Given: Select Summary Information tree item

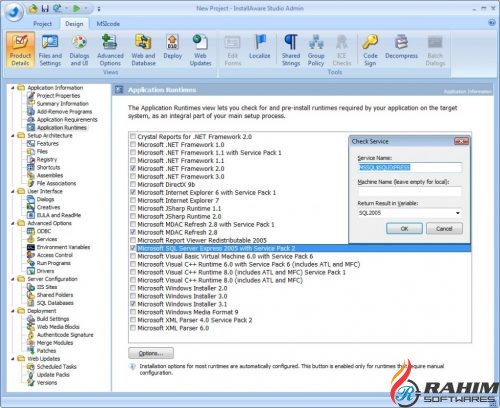Looking at the screenshot, I should [x=63, y=104].
